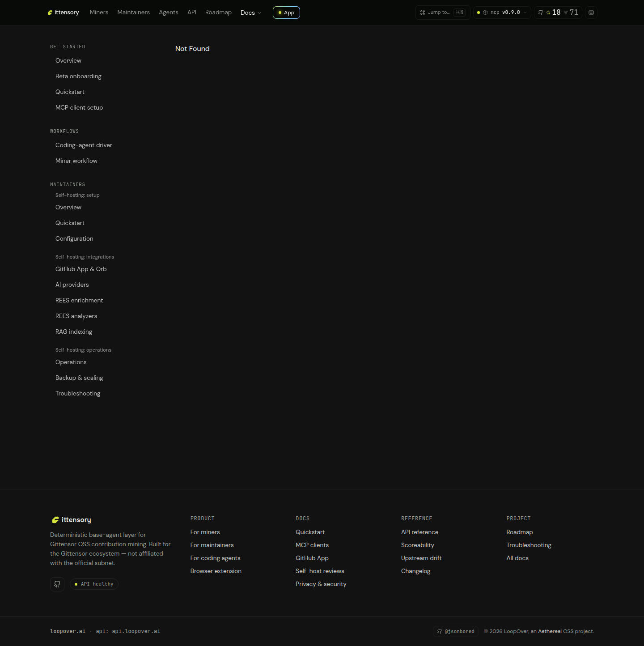Open For miners footer link
Screen dimensions: 644x646
(205, 532)
